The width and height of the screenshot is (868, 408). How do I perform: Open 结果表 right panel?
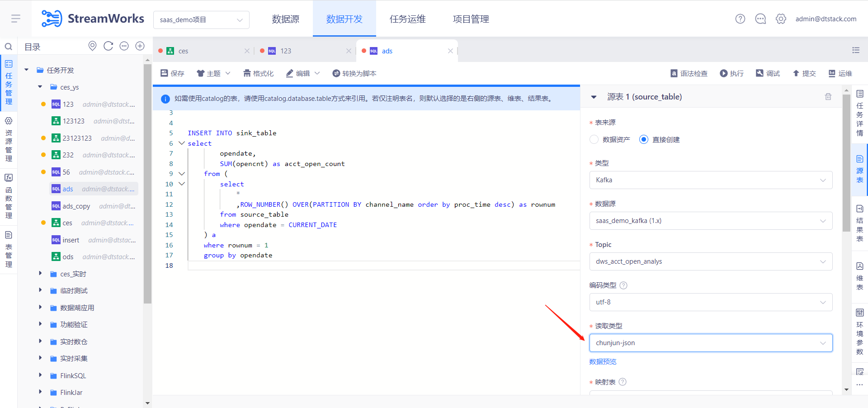860,223
